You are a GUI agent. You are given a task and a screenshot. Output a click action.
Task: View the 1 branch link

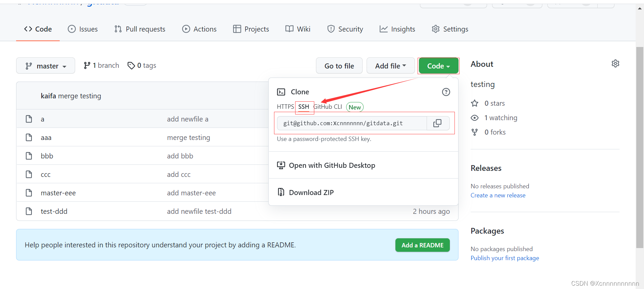[101, 65]
